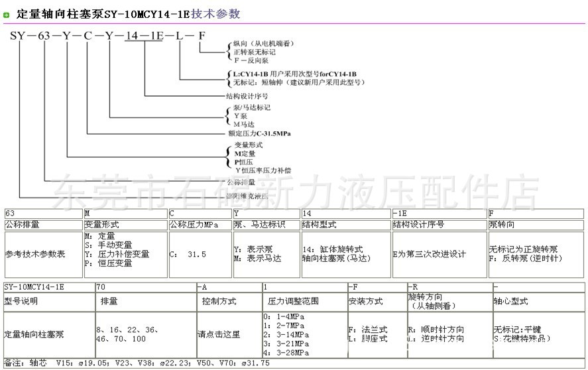Viewport: 588px width, 370px height.
Task: Click the '无标记：短轴伸' note line
Action: [x=298, y=82]
